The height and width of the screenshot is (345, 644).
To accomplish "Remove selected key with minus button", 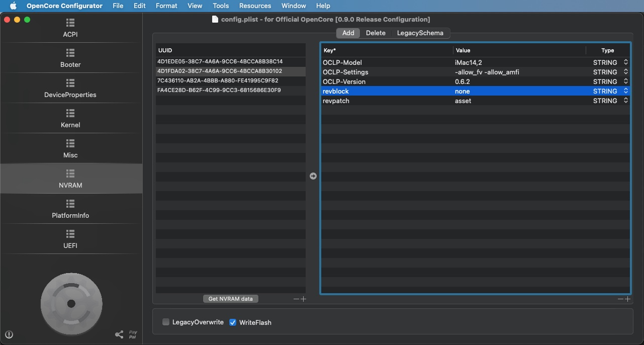I will click(x=621, y=299).
